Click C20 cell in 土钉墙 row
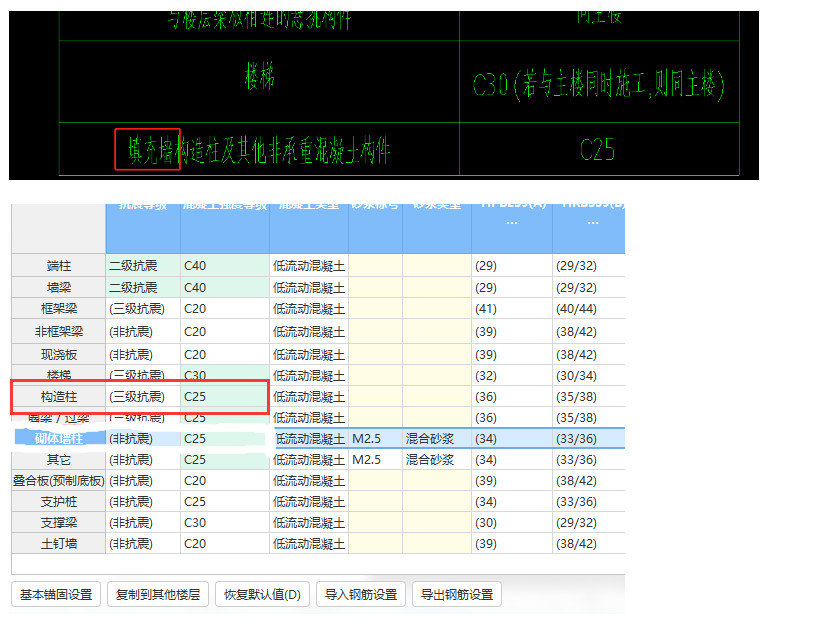 (x=225, y=544)
